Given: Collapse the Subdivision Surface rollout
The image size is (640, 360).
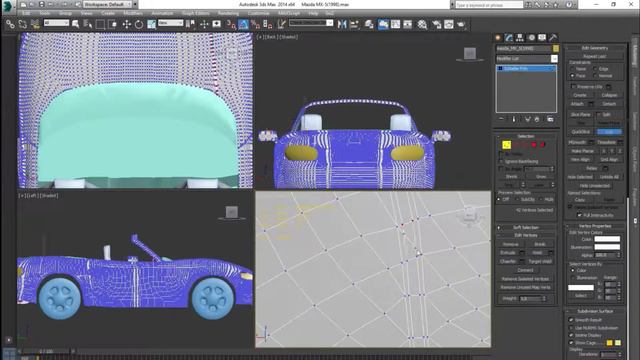Looking at the screenshot, I should point(595,311).
